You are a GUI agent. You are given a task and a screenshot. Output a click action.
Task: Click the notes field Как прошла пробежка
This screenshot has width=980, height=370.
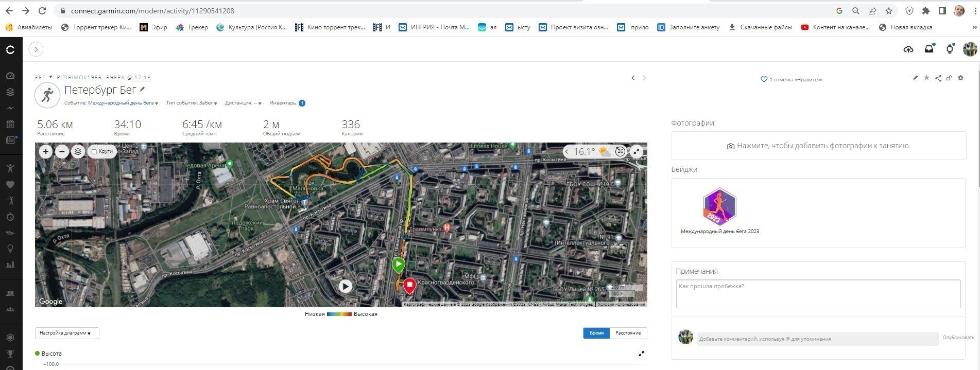818,294
